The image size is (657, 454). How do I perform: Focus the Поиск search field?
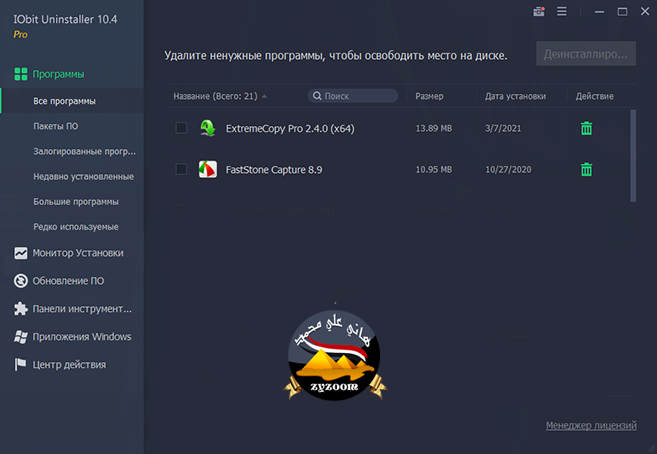[353, 96]
